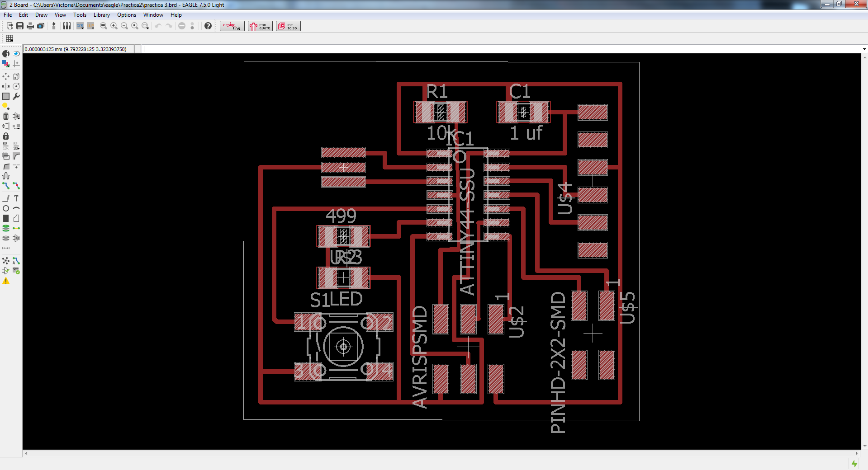868x470 pixels.
Task: Open the Grid settings icon
Action: tap(9, 38)
